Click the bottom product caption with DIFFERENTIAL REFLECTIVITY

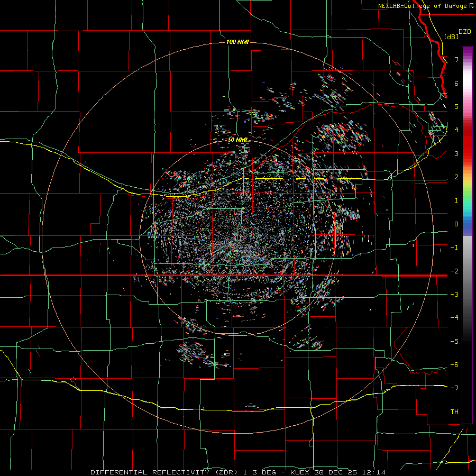(238, 472)
